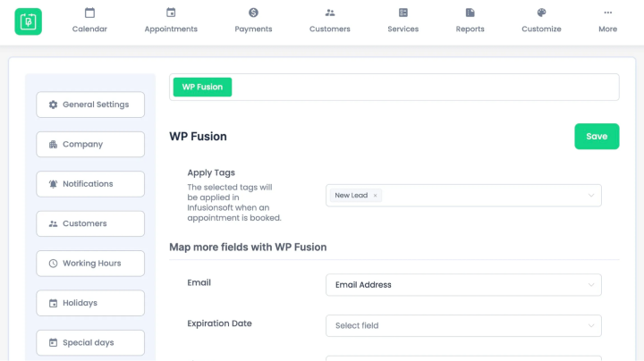The height and width of the screenshot is (361, 644).
Task: Click the gear icon beside General Settings
Action: tap(53, 105)
